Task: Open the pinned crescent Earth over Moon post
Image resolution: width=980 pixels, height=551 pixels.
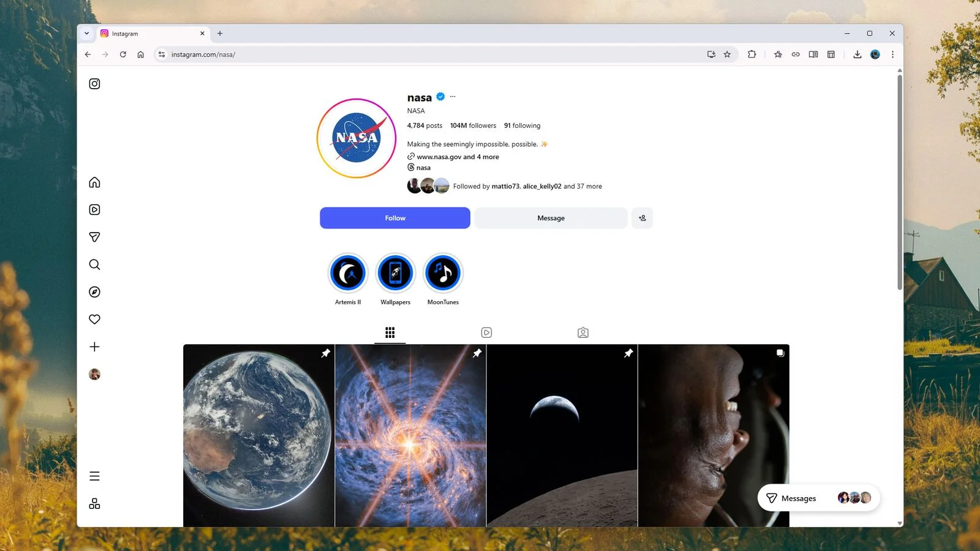Action: point(562,435)
